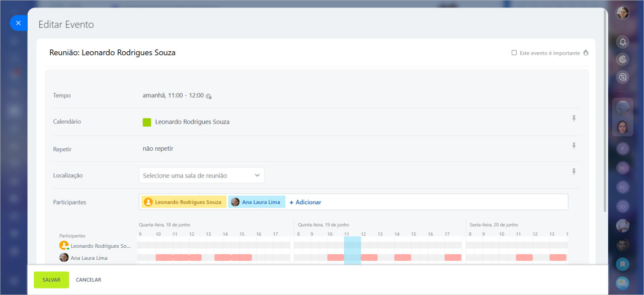Click the chevron arrow of the meeting room selector

[257, 175]
